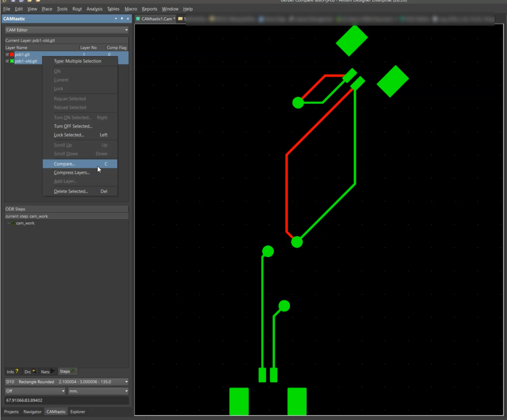Viewport: 507px width, 420px height.
Task: Choose Compare... from the context menu
Action: point(65,164)
